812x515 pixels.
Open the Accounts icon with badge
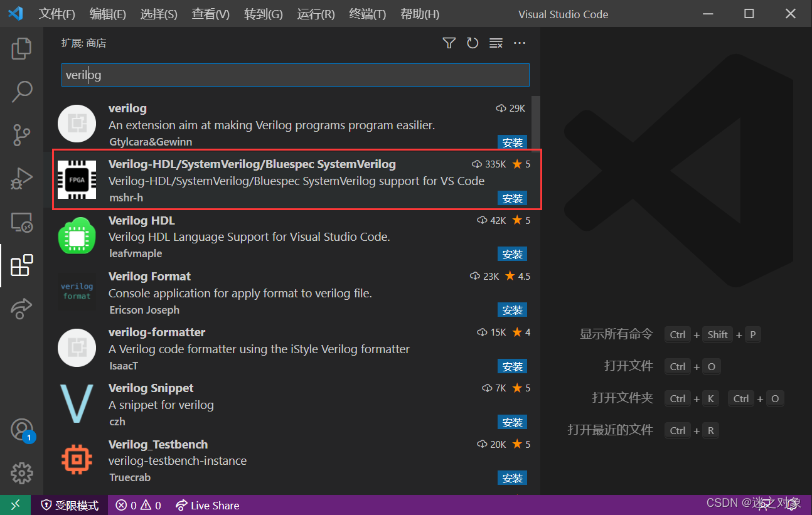[x=22, y=430]
